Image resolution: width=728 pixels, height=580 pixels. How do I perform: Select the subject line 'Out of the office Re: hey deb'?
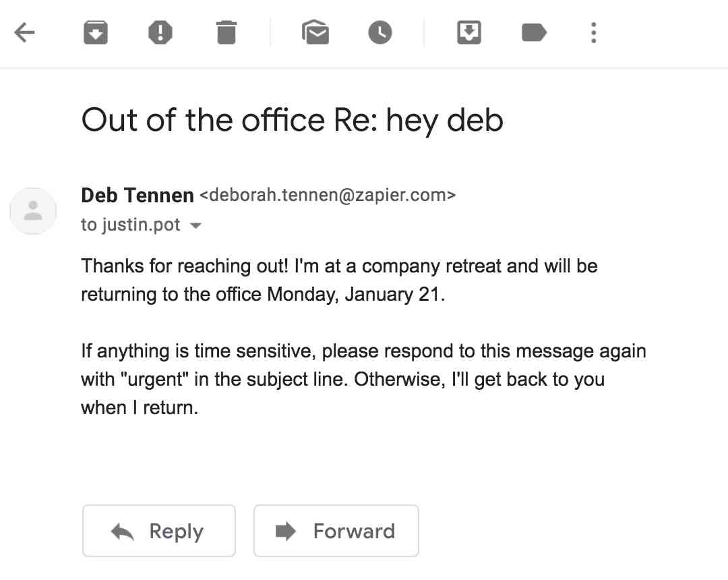pyautogui.click(x=292, y=120)
